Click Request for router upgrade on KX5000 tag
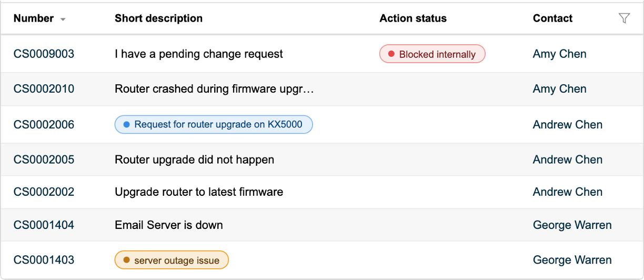The height and width of the screenshot is (280, 644). (214, 125)
